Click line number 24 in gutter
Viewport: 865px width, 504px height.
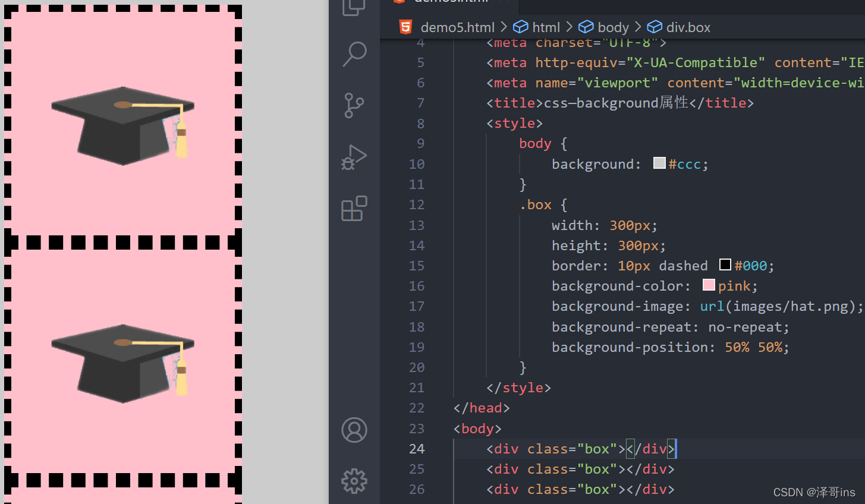coord(417,449)
